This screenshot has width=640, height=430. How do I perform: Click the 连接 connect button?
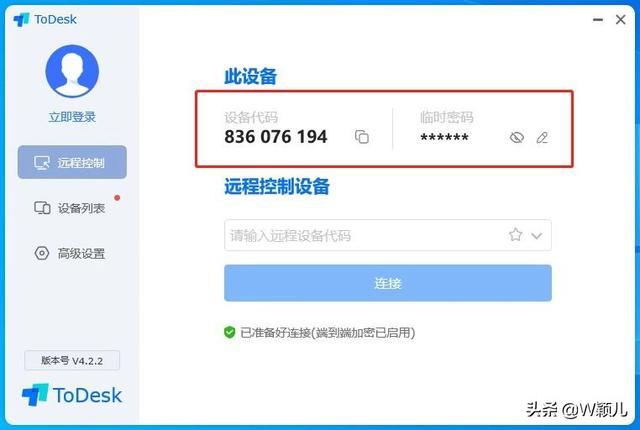(388, 283)
